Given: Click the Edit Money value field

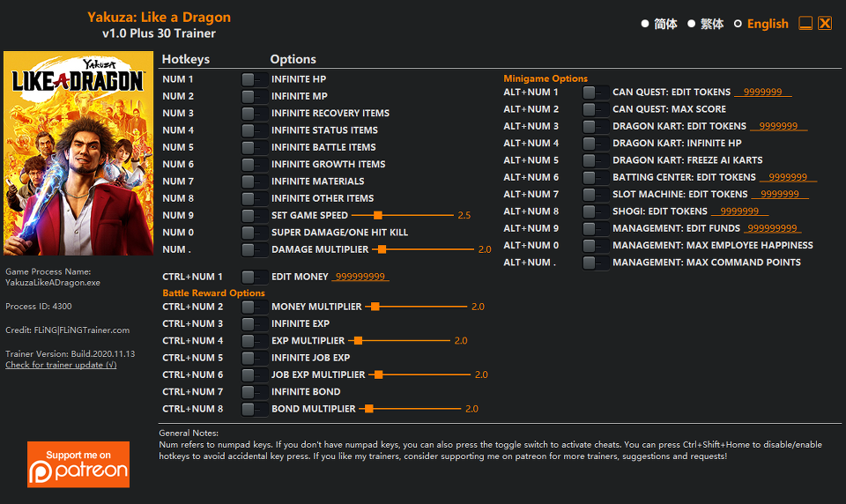Looking at the screenshot, I should (x=360, y=277).
